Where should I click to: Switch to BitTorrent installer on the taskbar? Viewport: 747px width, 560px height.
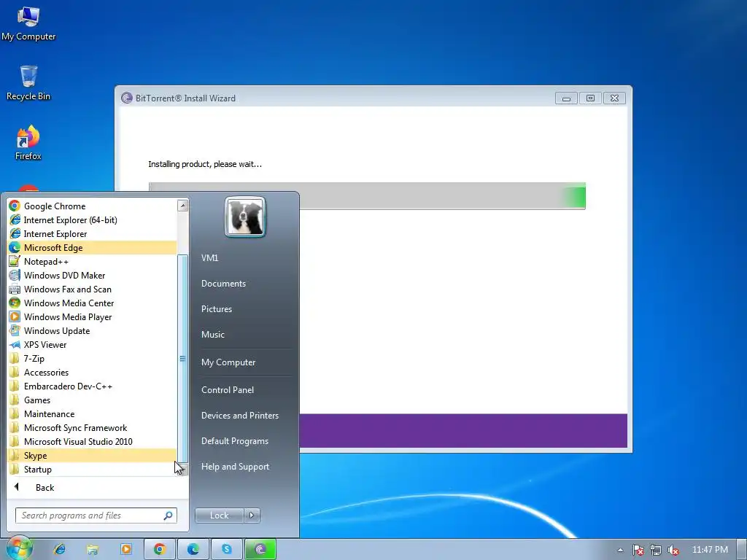coord(260,549)
